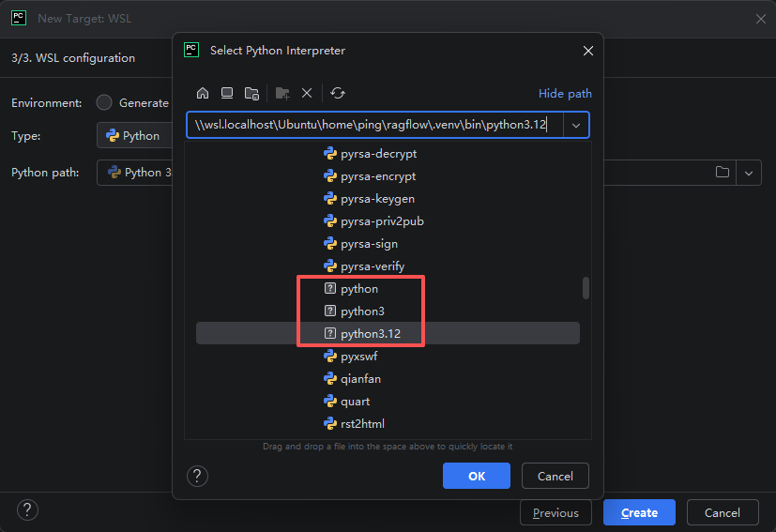Refresh the file tree listing

(x=338, y=93)
